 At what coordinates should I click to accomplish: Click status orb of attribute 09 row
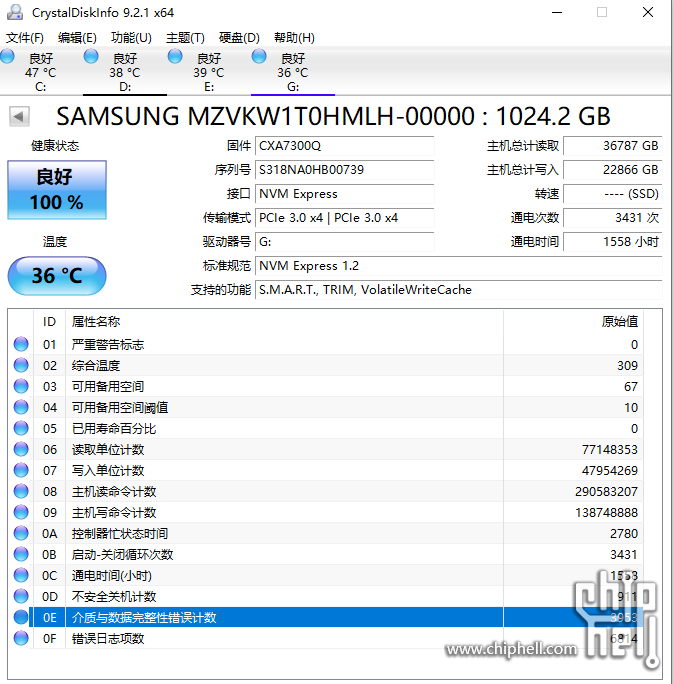tap(21, 512)
